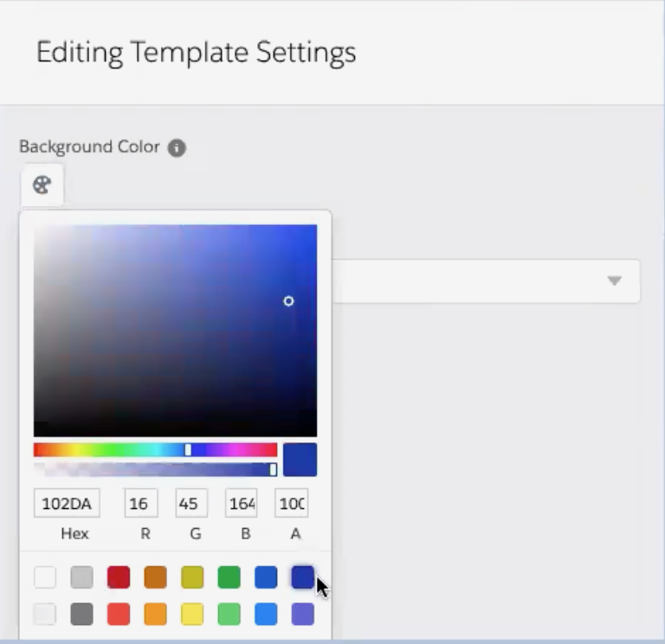
Task: Click the Hex value input field
Action: tap(67, 503)
